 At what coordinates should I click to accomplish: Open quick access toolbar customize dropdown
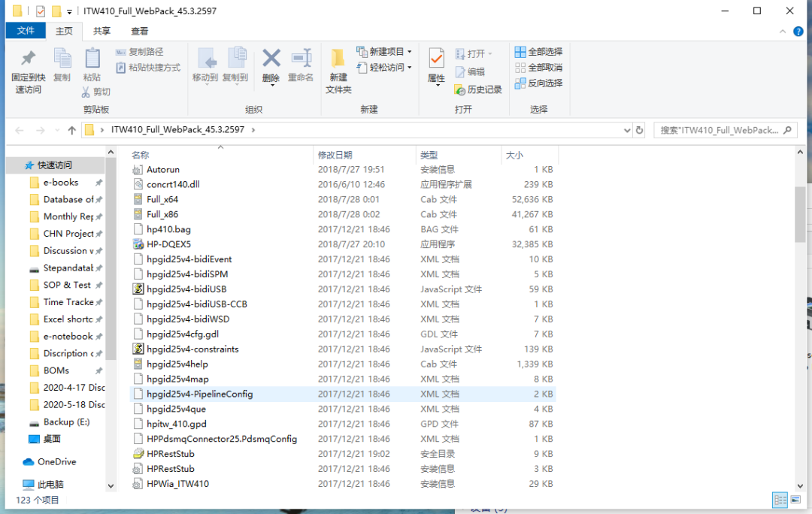click(69, 11)
